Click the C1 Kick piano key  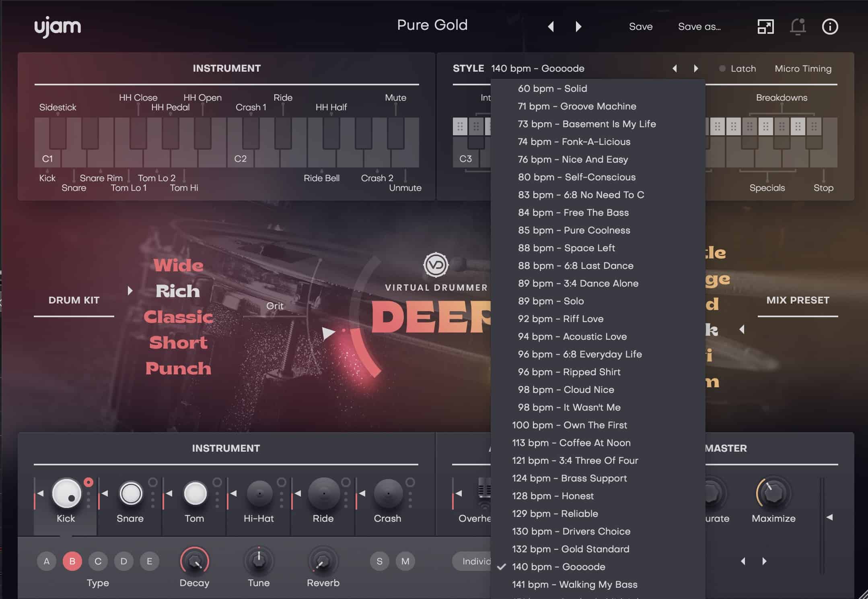tap(47, 143)
